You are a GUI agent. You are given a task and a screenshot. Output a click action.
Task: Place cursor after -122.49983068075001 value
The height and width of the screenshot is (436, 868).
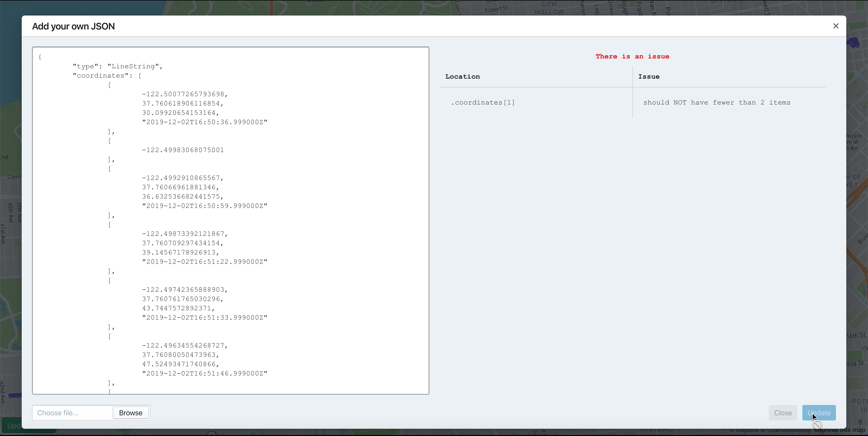[224, 150]
